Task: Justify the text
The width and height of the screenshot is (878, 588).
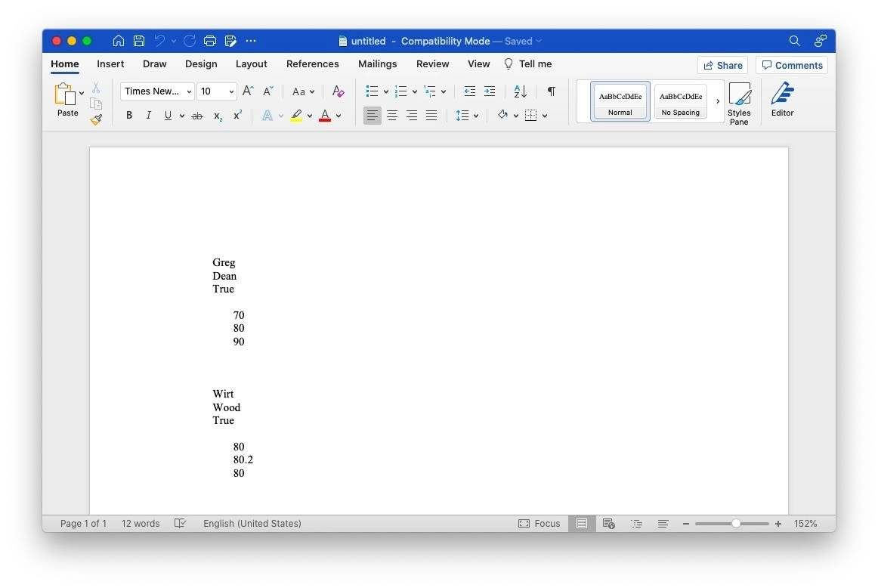Action: (x=431, y=116)
